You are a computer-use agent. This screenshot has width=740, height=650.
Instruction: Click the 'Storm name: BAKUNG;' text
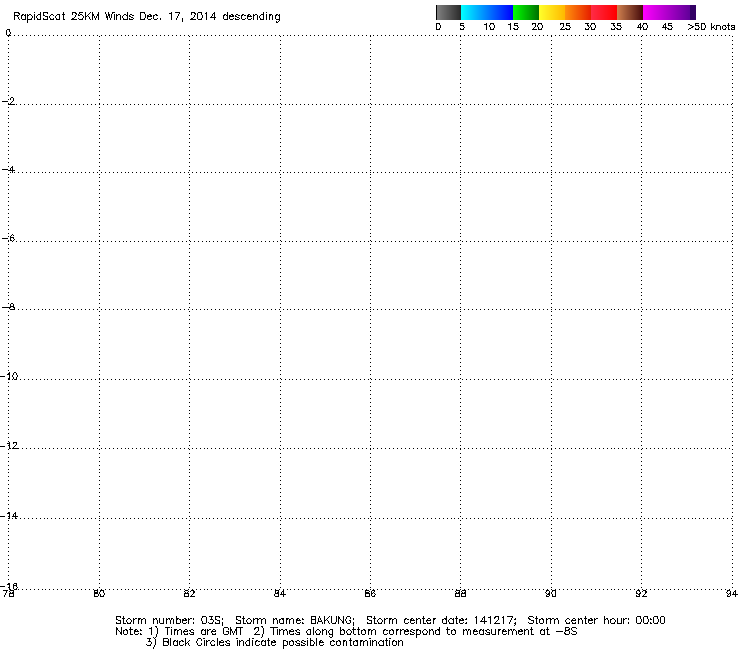coord(295,620)
